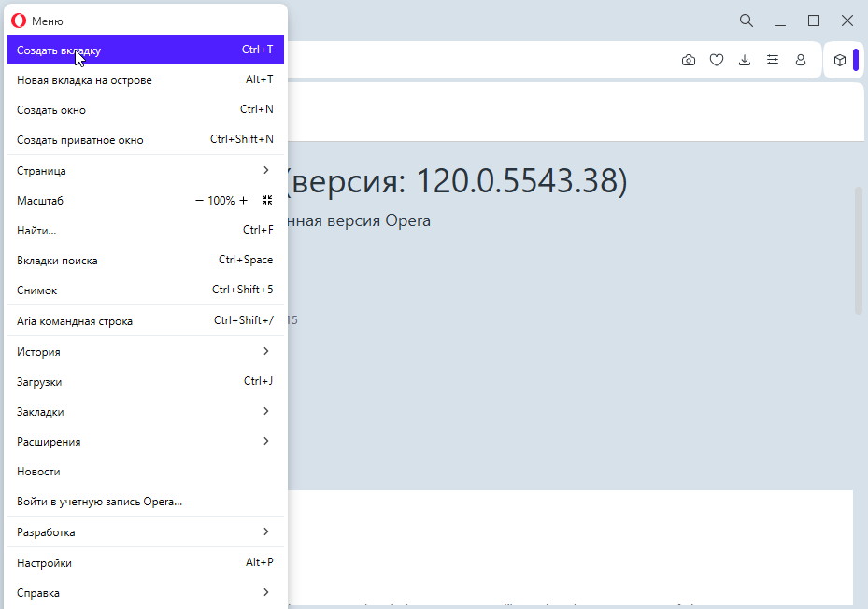868x609 pixels.
Task: Open Загрузки from the menu
Action: point(146,382)
